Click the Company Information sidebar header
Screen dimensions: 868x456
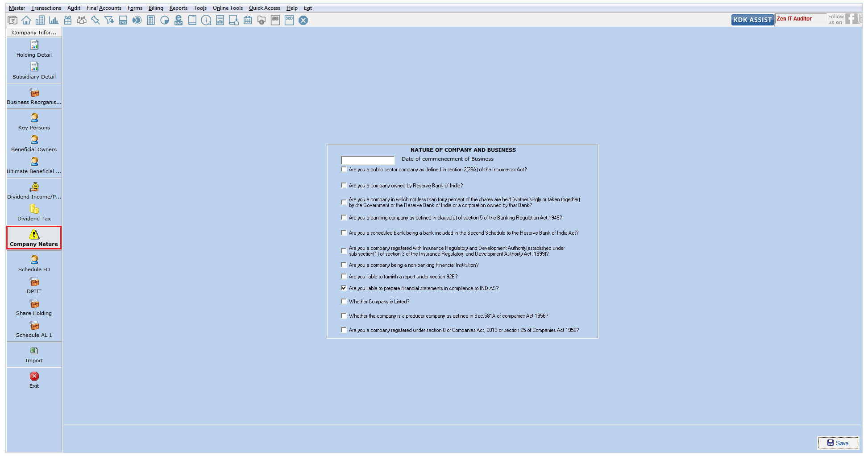pyautogui.click(x=34, y=33)
